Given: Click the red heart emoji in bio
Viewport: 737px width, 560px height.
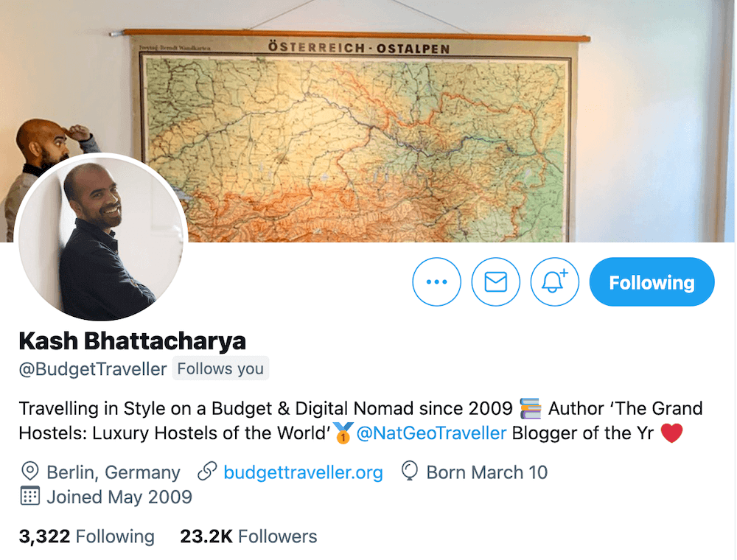Looking at the screenshot, I should (x=671, y=433).
